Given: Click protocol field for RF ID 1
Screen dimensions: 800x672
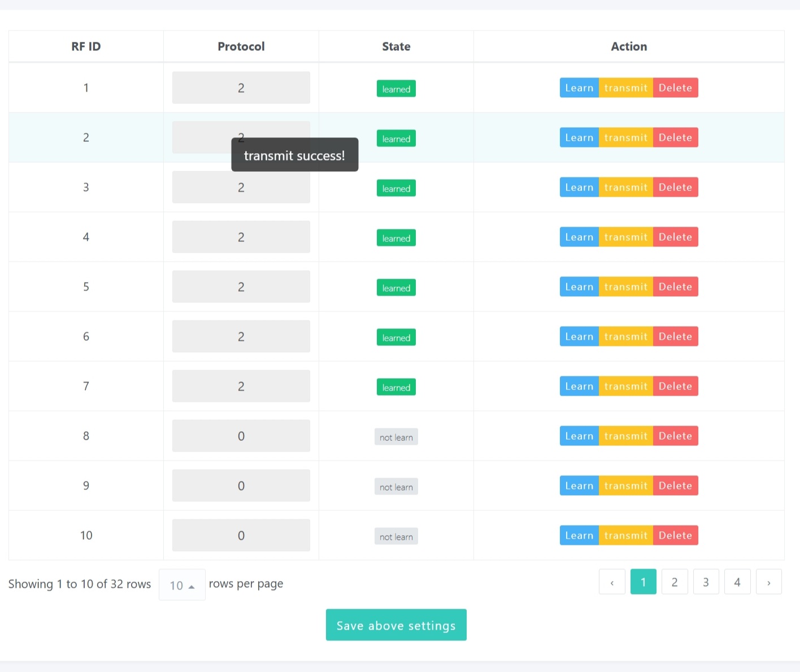Looking at the screenshot, I should [241, 88].
